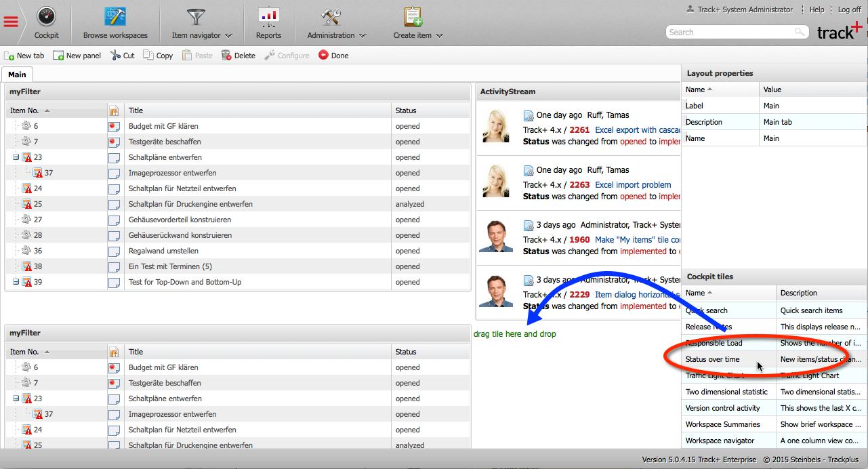
Task: Click item 24 warning icon in top myFilter
Action: 26,188
